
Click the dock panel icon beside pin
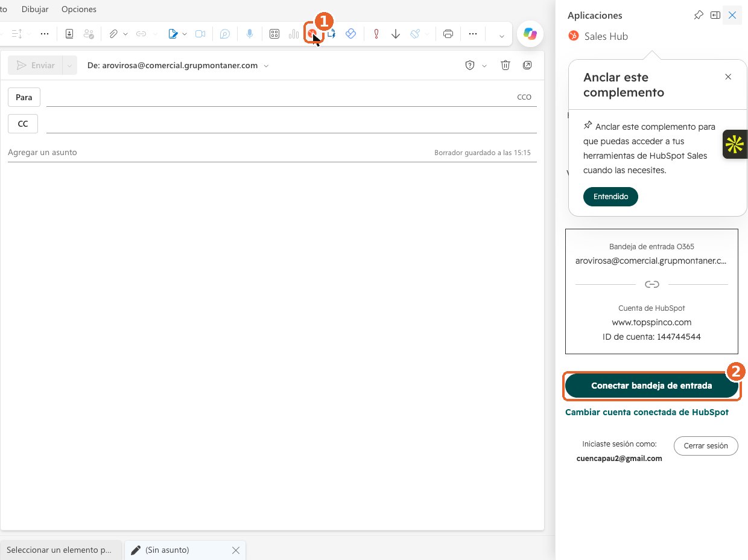pyautogui.click(x=715, y=15)
